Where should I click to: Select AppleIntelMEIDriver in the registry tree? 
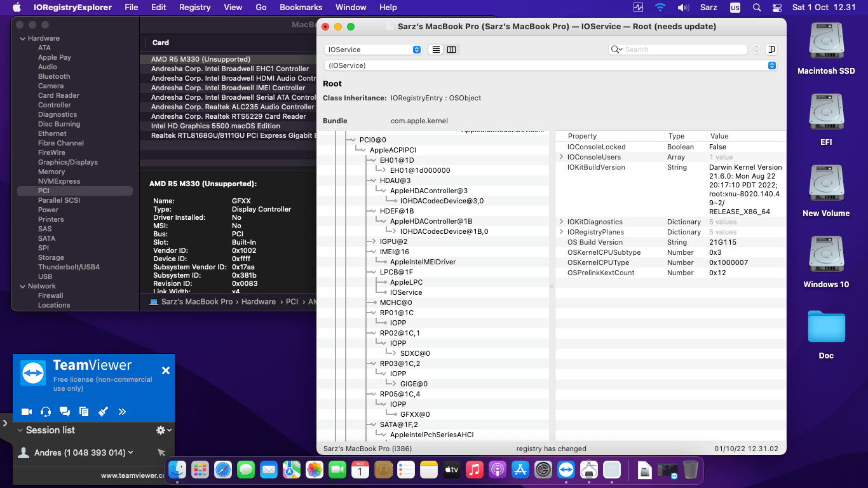[x=423, y=262]
